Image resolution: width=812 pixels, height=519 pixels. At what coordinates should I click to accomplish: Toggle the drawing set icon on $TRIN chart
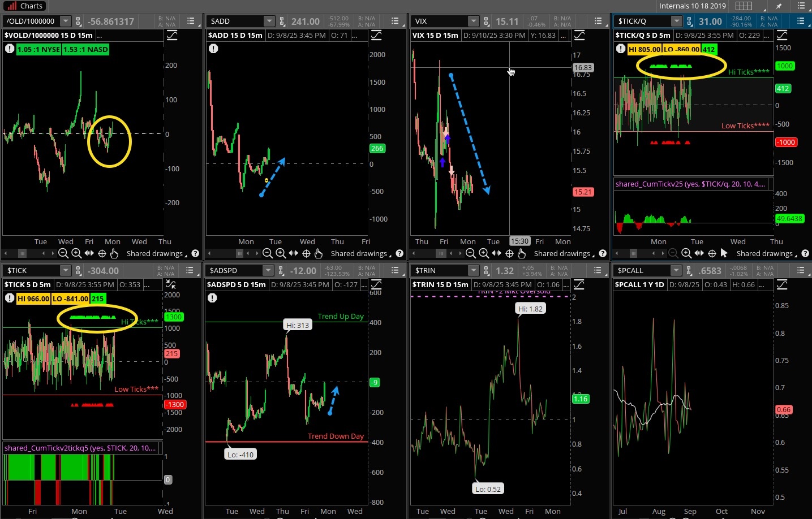click(579, 284)
